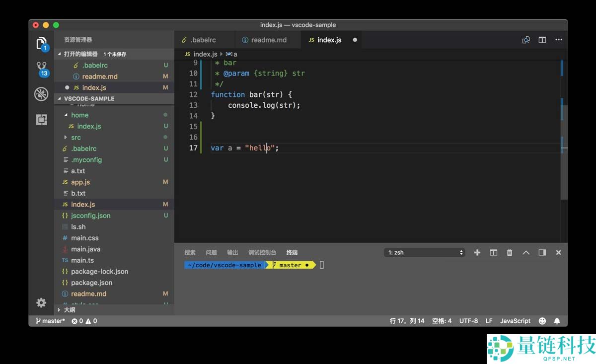Place cursor in the terminal prompt
This screenshot has width=596, height=364.
tap(322, 265)
